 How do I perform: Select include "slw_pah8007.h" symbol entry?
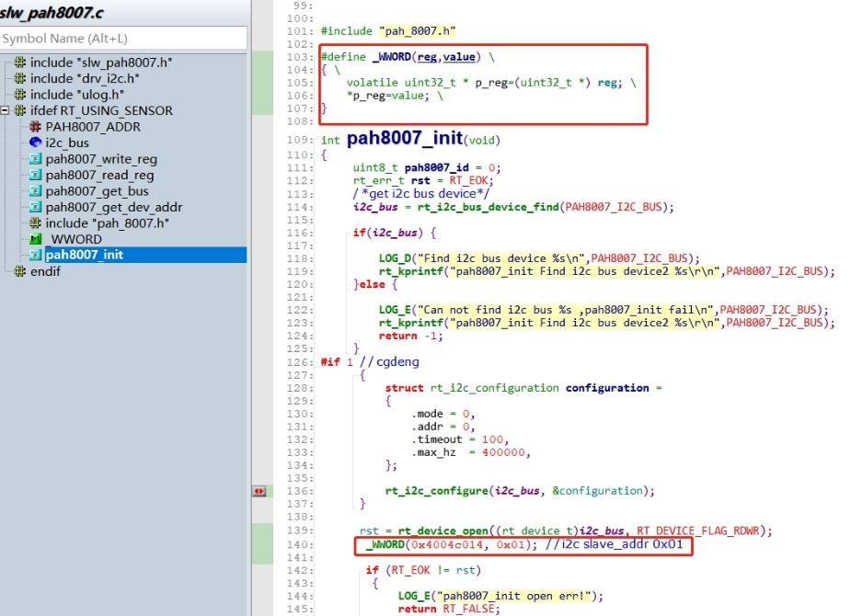101,63
